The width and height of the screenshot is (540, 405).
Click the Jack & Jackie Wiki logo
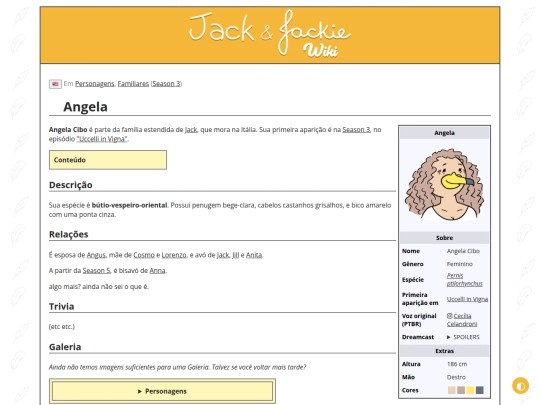(x=270, y=34)
